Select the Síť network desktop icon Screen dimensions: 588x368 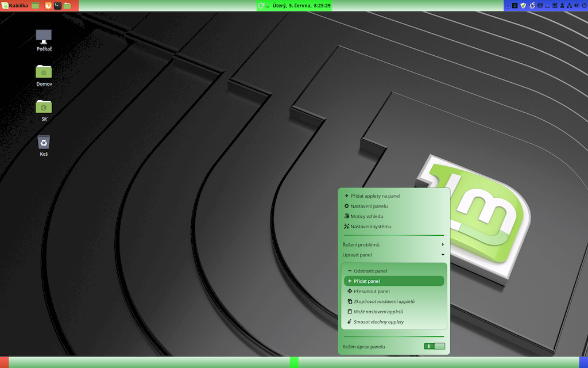(44, 110)
